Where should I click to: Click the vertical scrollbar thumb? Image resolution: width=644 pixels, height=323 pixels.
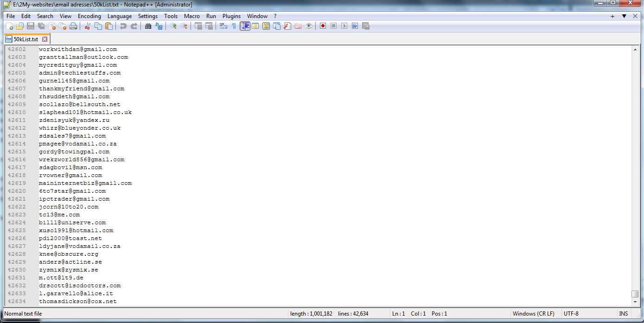coord(635,294)
